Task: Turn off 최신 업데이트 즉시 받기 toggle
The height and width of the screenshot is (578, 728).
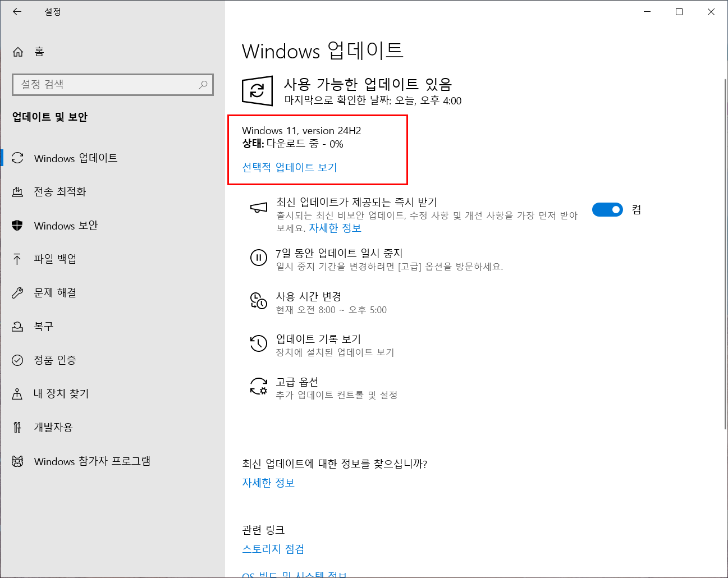Action: pyautogui.click(x=607, y=209)
